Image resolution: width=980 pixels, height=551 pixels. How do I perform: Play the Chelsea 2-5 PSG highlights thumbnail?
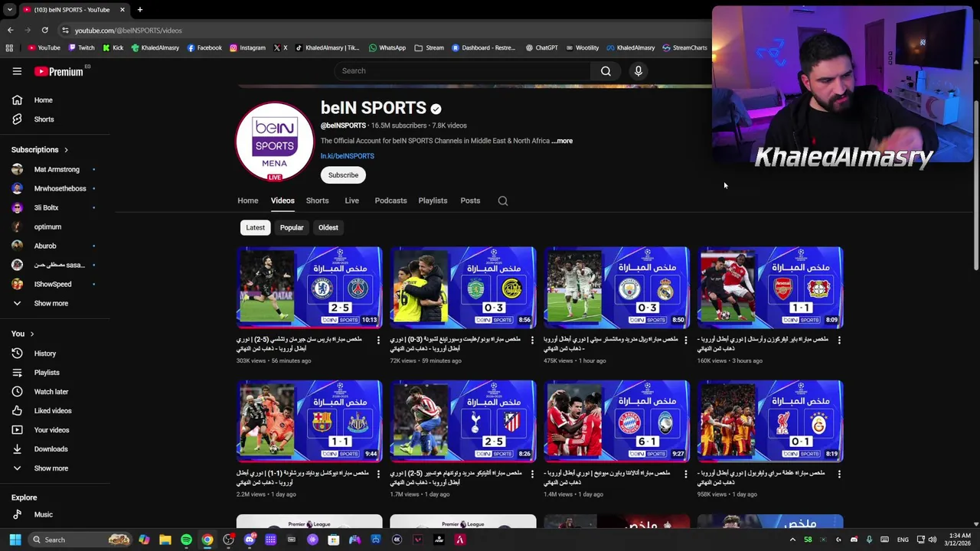pos(309,287)
